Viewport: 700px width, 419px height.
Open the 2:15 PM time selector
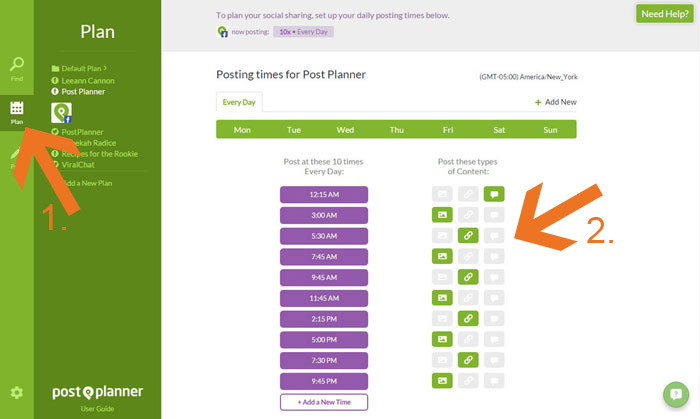pyautogui.click(x=324, y=319)
